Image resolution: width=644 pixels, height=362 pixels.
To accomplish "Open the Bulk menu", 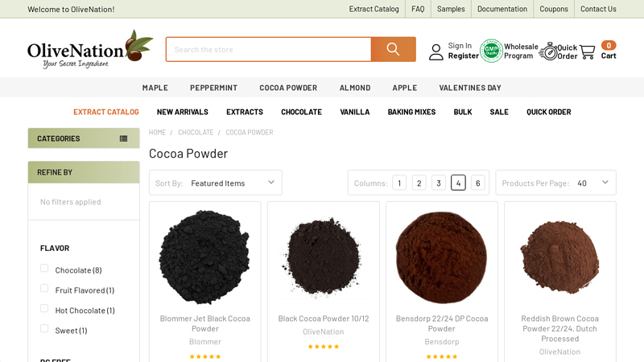I will pyautogui.click(x=463, y=112).
